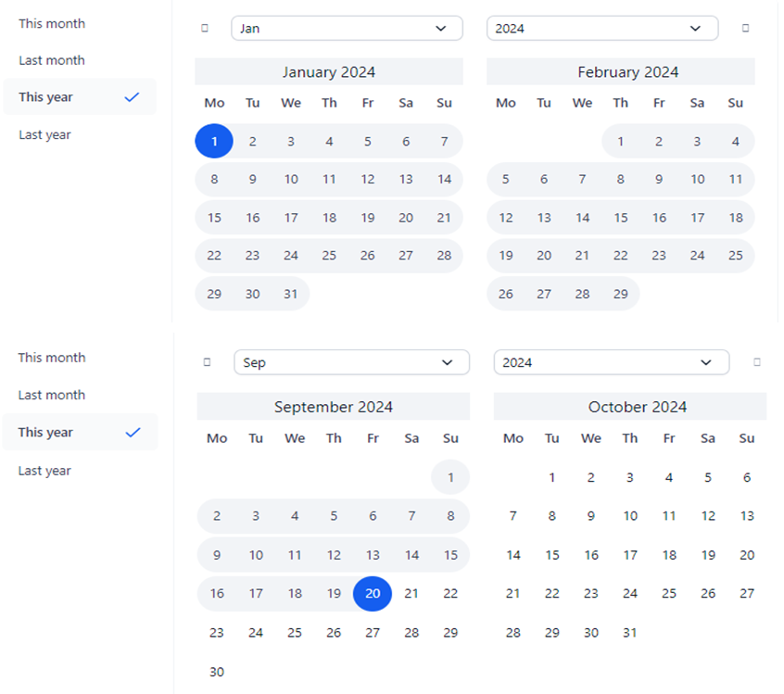Click previous-month icon beside the Jan dropdown
Viewport: 784px width, 694px height.
[205, 28]
